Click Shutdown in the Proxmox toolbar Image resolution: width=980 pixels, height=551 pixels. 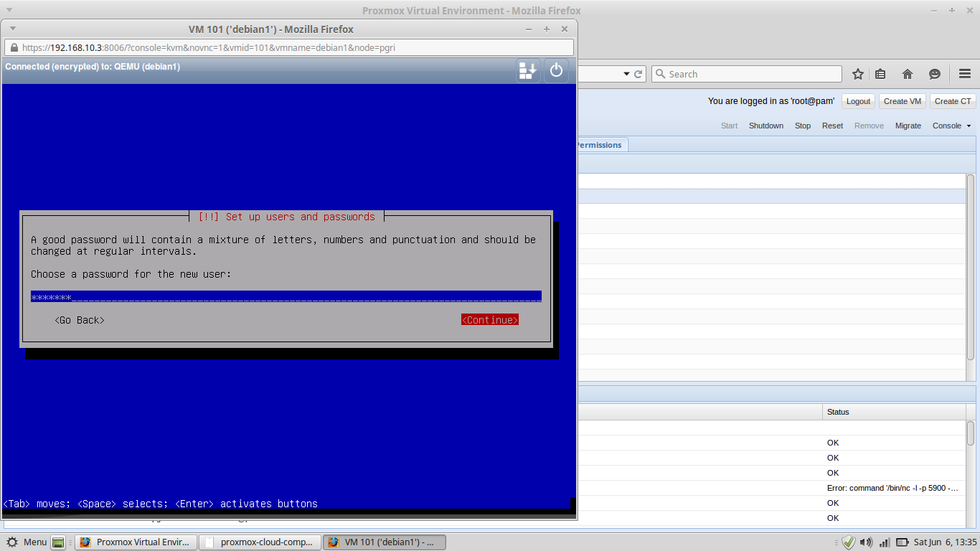766,126
